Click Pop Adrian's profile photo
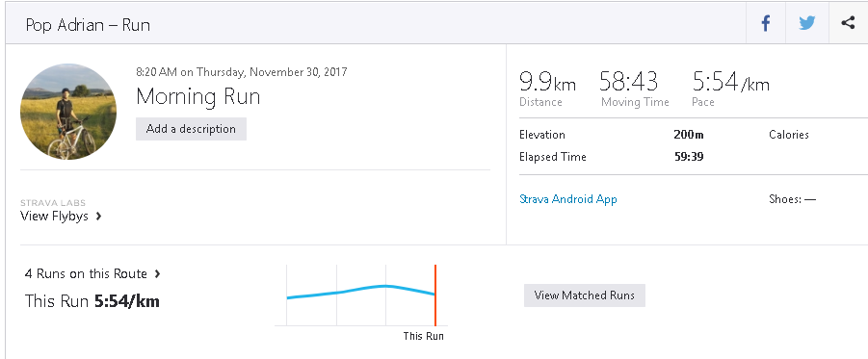Viewport: 868px width, 359px height. pyautogui.click(x=68, y=112)
